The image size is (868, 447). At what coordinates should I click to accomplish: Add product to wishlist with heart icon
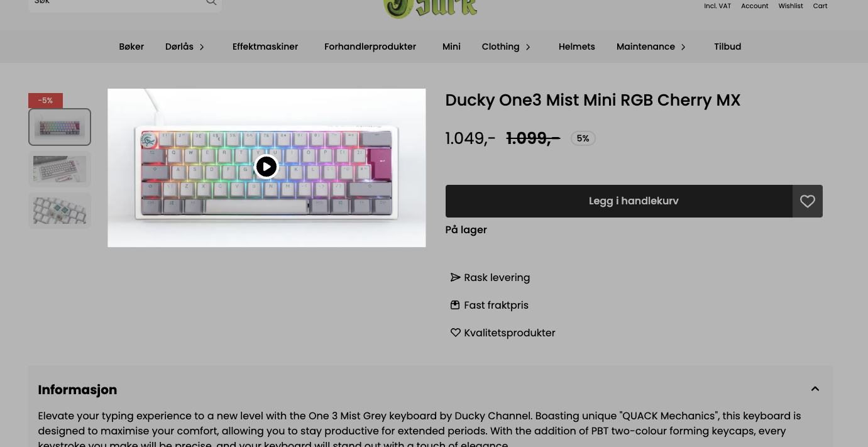808,201
